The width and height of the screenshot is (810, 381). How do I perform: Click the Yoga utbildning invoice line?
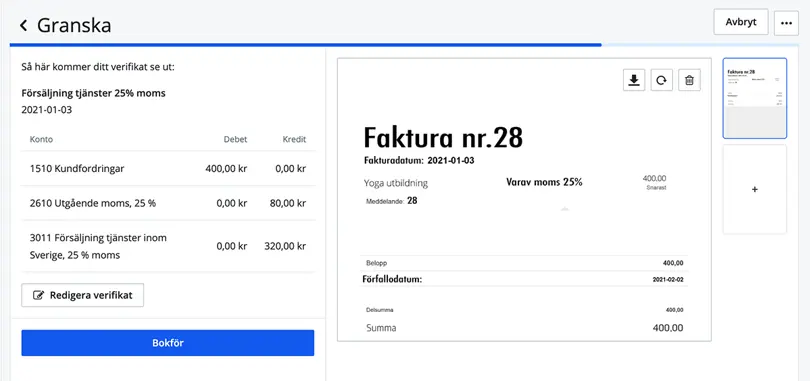(396, 183)
